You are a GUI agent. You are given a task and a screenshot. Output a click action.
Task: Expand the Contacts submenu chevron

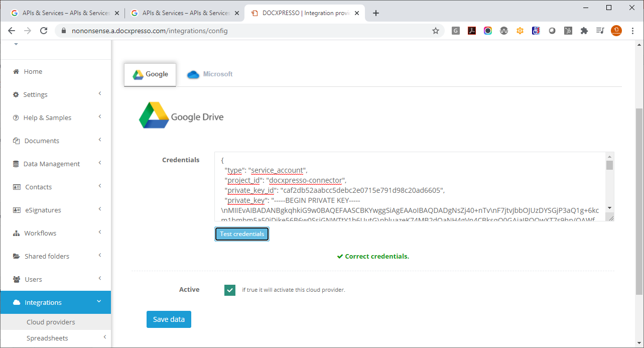click(100, 186)
